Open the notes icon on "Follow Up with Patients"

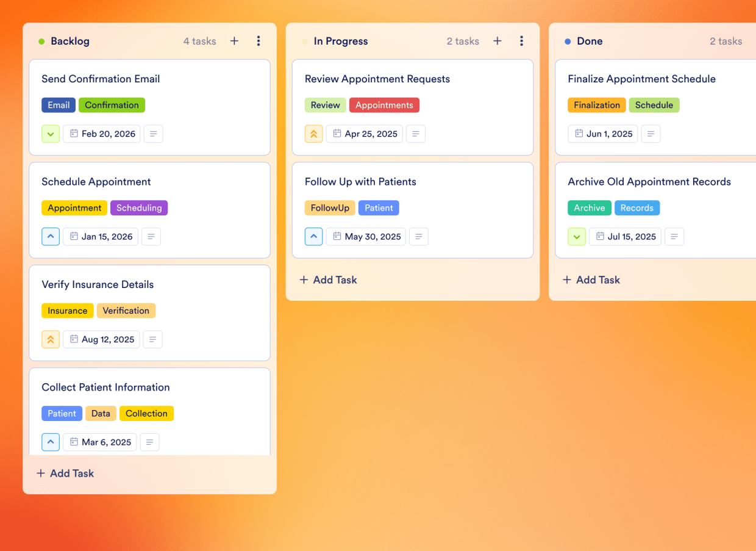[x=419, y=236]
